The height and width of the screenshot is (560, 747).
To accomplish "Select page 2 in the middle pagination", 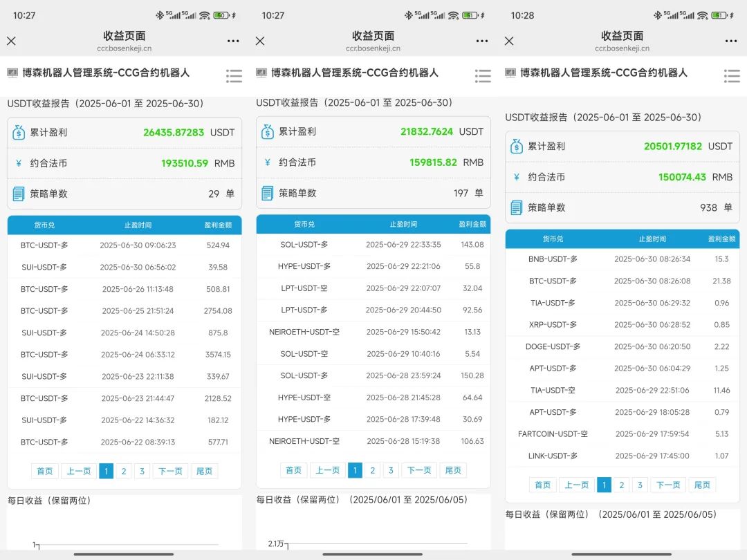I will (x=372, y=470).
